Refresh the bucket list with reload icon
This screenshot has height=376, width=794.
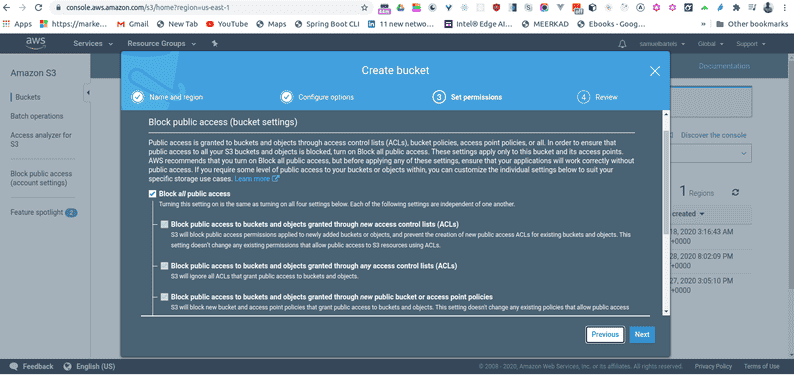[x=735, y=192]
